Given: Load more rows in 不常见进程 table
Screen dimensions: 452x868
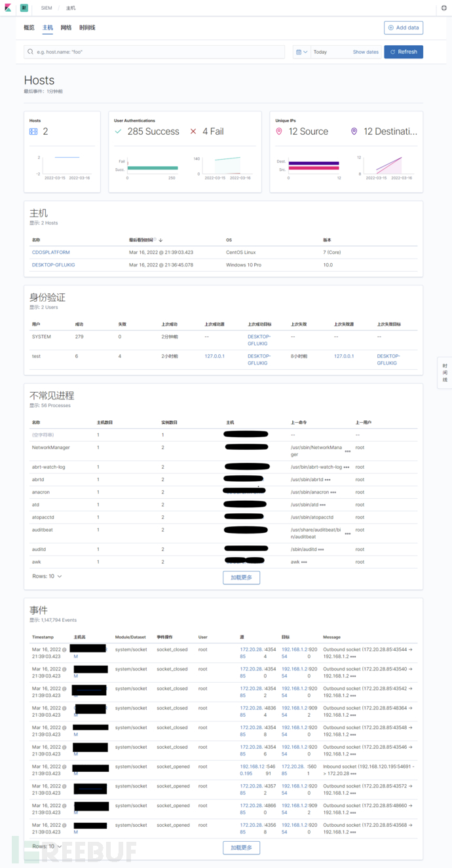Looking at the screenshot, I should (x=242, y=577).
